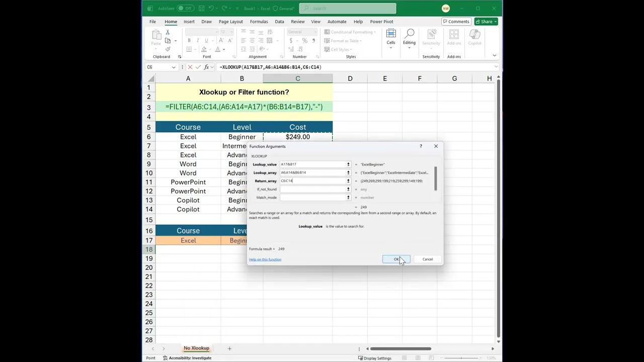The image size is (644, 362).
Task: Click Display Settings in status bar
Action: click(375, 358)
